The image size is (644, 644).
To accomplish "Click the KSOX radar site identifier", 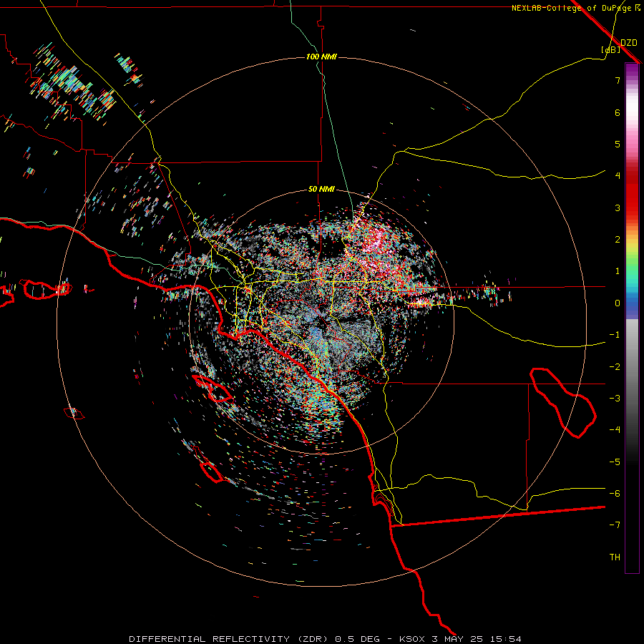I will click(412, 639).
